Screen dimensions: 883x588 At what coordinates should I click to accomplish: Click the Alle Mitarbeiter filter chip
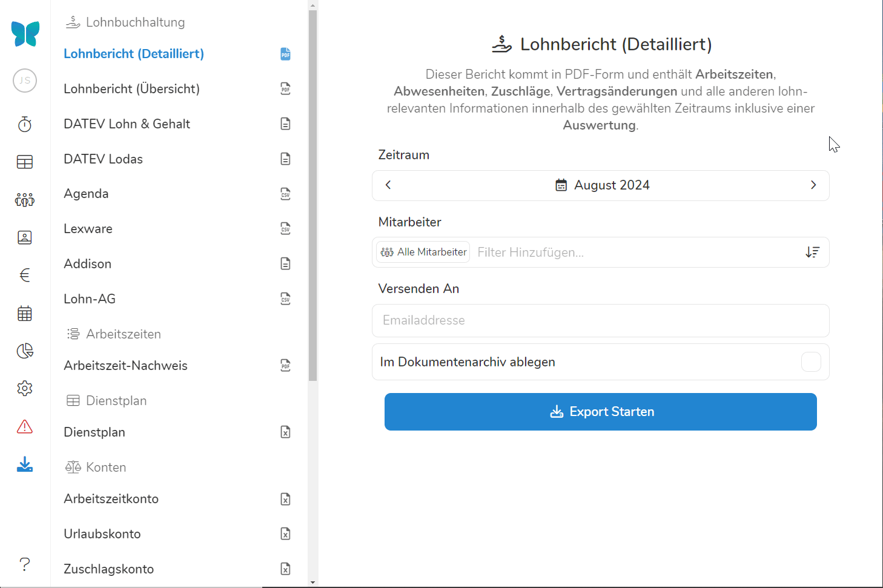point(423,253)
